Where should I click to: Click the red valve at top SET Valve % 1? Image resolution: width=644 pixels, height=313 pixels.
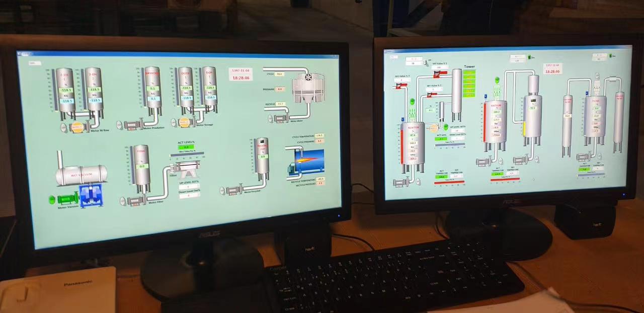[439, 73]
